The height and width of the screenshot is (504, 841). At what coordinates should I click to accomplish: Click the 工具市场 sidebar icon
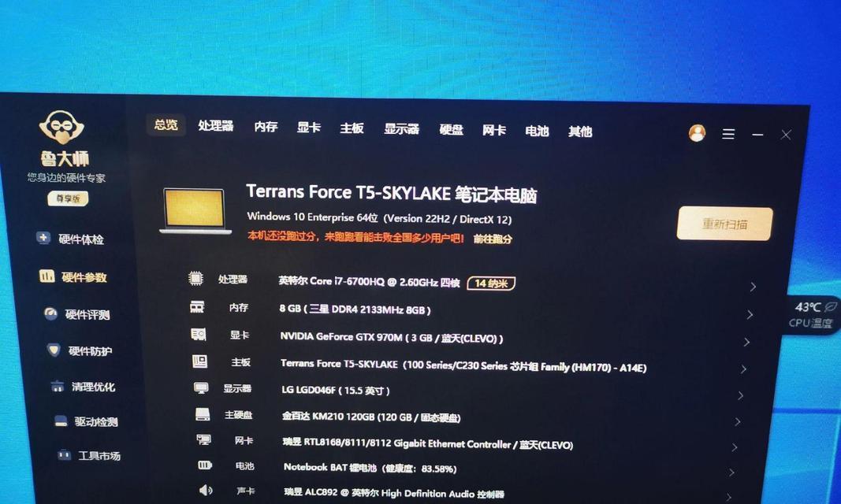[65, 454]
